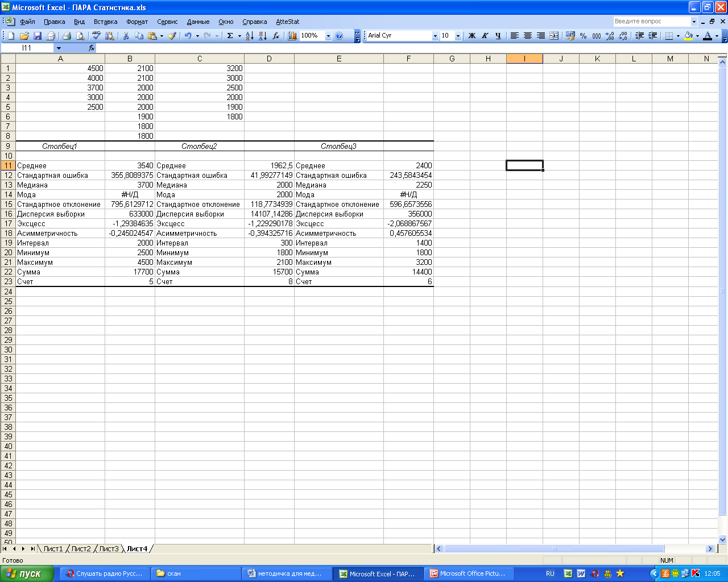This screenshot has height=582, width=728.
Task: Toggle italic formatting (К button)
Action: (x=485, y=36)
